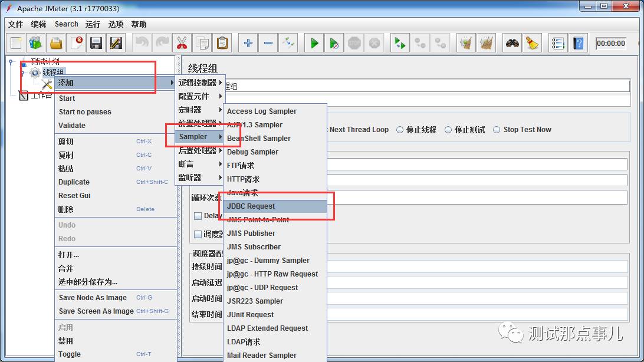The image size is (644, 362).
Task: Click the Paste clipboard icon
Action: [x=222, y=43]
